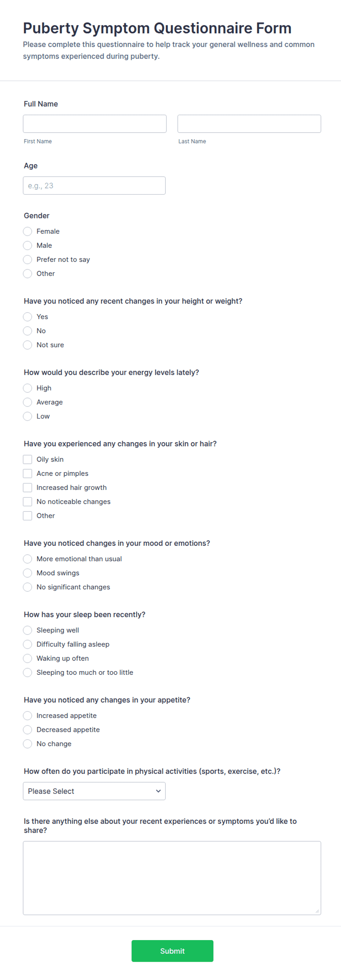Select Mood swings radio button
This screenshot has width=341, height=980.
pos(27,573)
